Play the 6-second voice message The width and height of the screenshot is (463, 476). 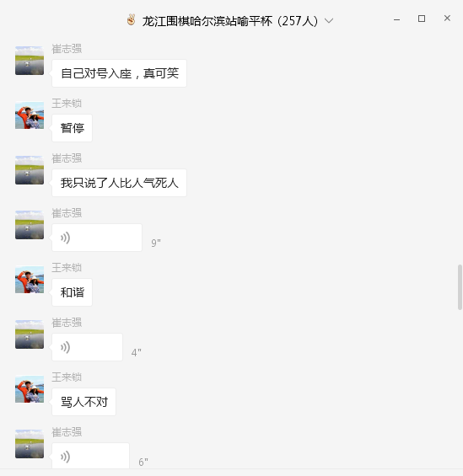point(90,456)
